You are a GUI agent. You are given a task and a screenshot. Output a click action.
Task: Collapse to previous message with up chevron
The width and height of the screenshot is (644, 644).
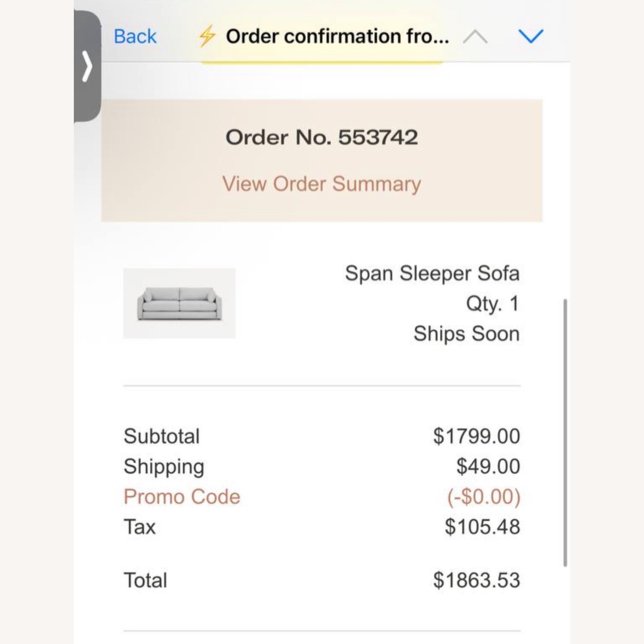pos(475,36)
